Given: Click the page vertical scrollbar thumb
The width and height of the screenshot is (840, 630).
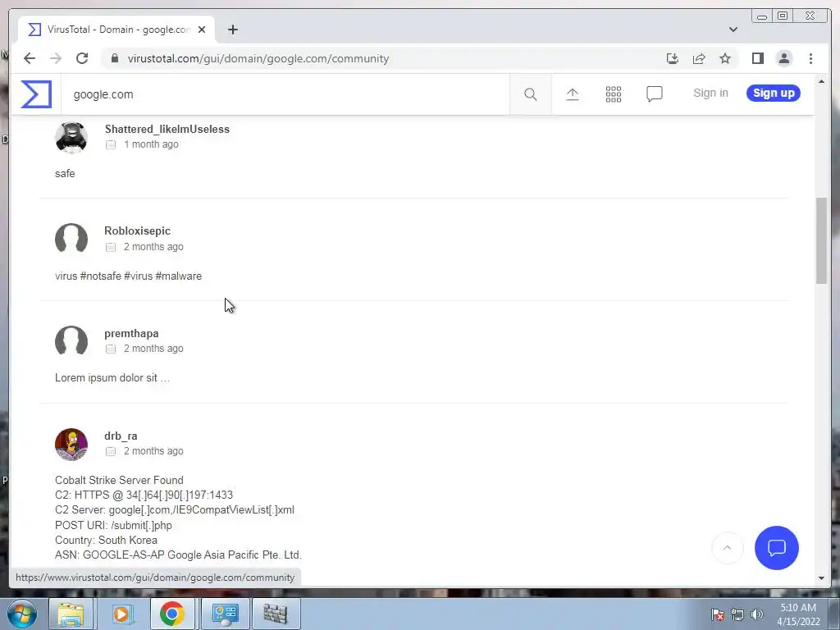Looking at the screenshot, I should (x=821, y=240).
